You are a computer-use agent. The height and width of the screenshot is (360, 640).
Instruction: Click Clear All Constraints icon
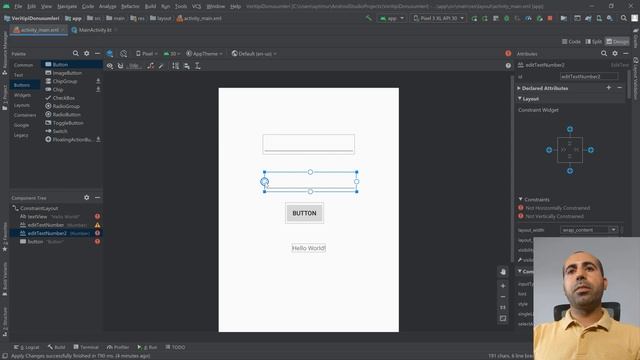151,66
